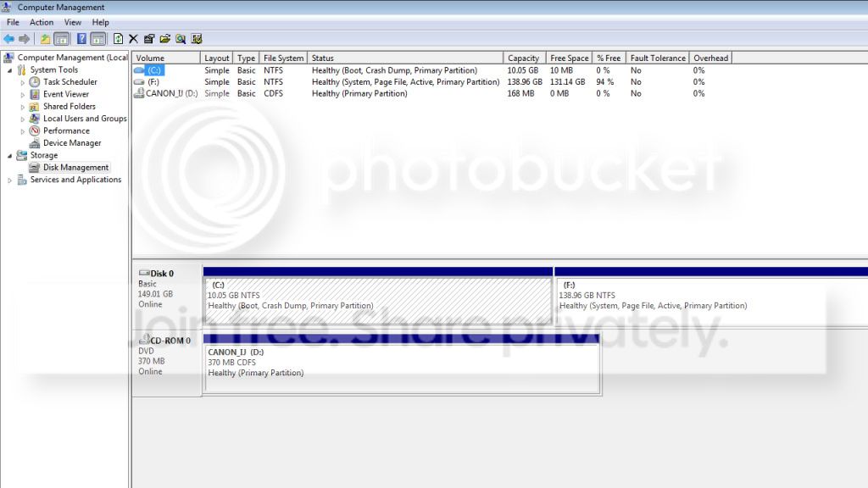Click the black X Delete toolbar icon
868x488 pixels.
(133, 39)
